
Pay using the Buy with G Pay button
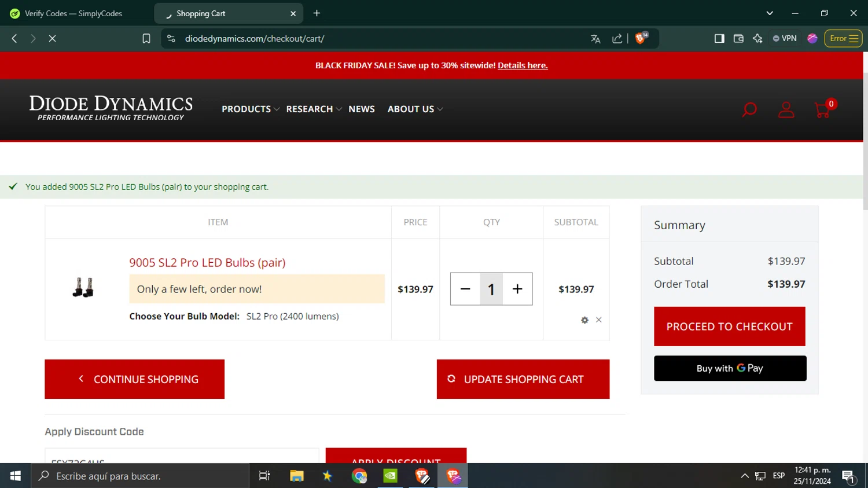[x=730, y=368]
